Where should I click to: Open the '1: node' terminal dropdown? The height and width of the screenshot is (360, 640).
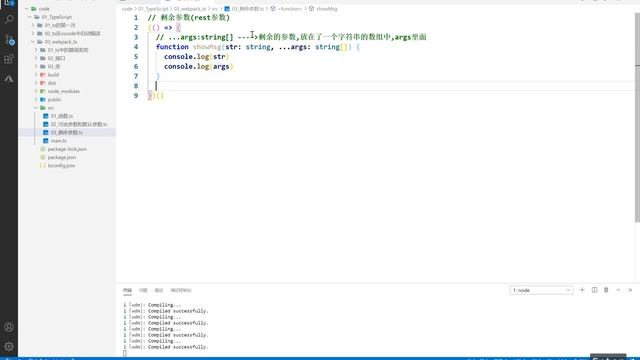tap(541, 290)
